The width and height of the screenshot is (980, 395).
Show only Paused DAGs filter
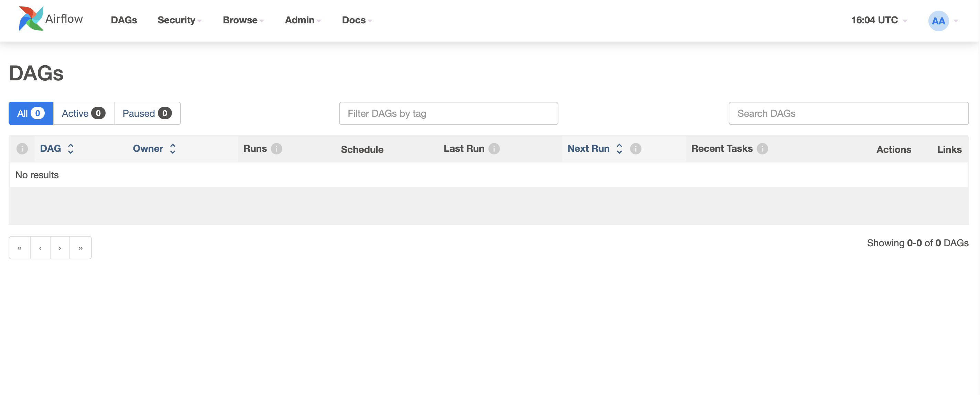pos(147,113)
